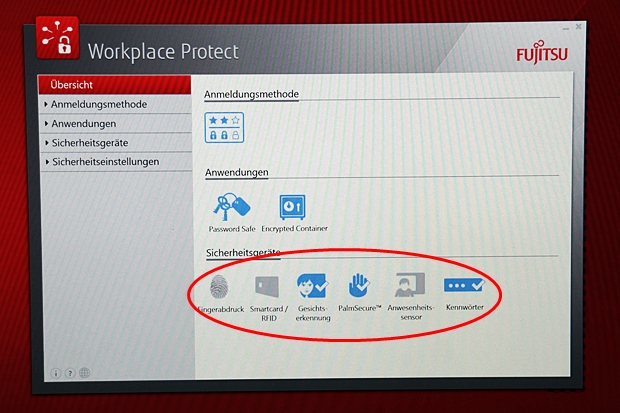Open the Encrypted Container safe icon
Viewport: 620px width, 413px height.
pyautogui.click(x=292, y=207)
